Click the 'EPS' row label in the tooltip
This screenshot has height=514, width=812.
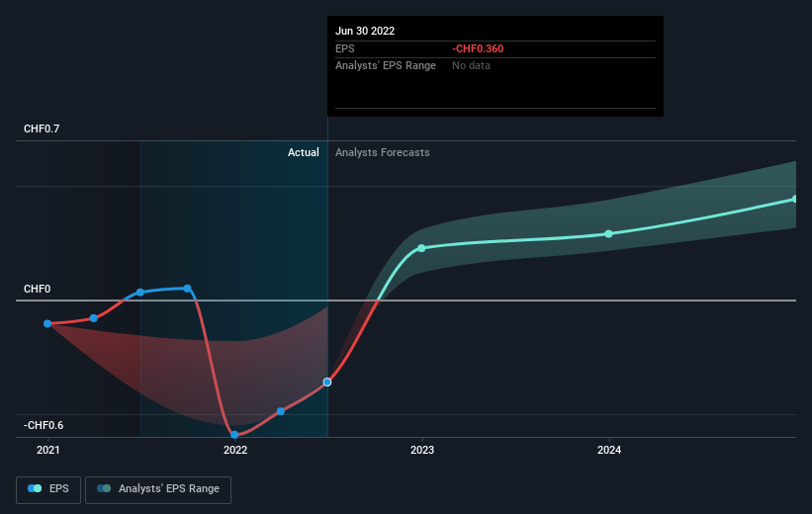345,48
